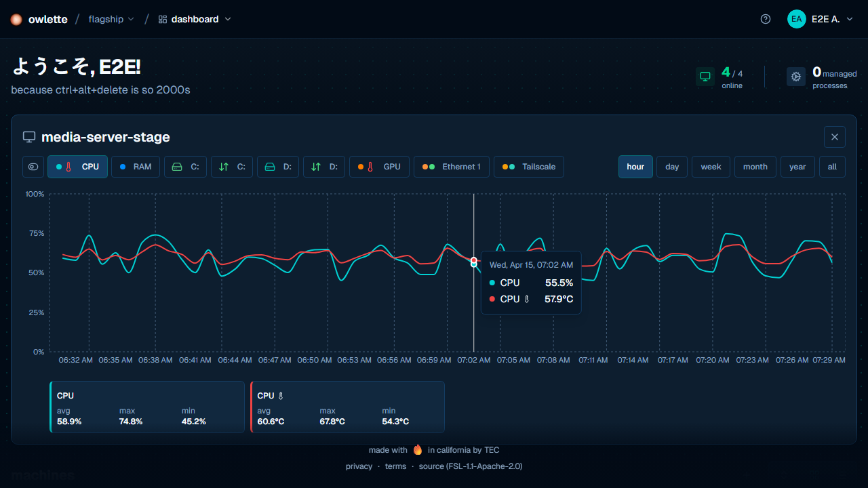Click the green online machines monitor icon
868x488 pixels.
tap(705, 77)
